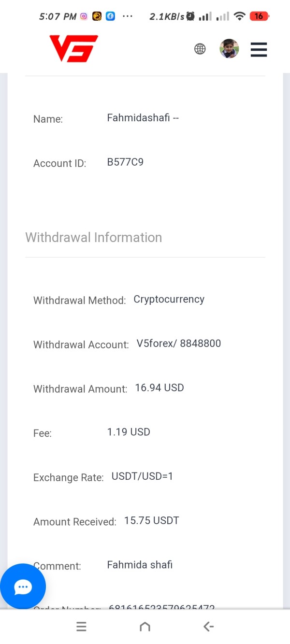Tap the Wi-Fi status icon
This screenshot has height=644, width=290.
[239, 16]
